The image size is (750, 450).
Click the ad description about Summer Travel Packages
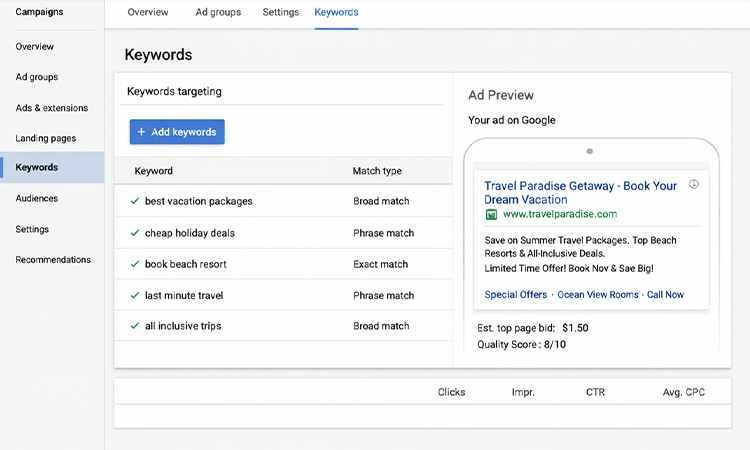(580, 247)
